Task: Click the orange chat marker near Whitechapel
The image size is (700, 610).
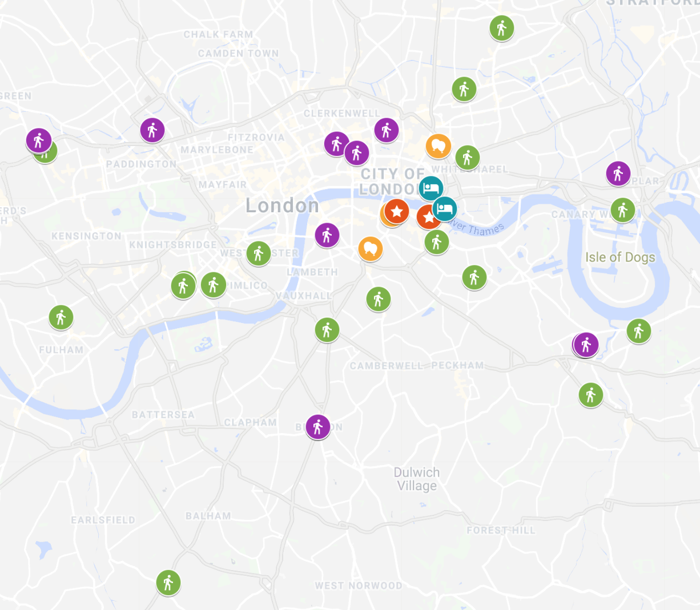Action: (438, 146)
